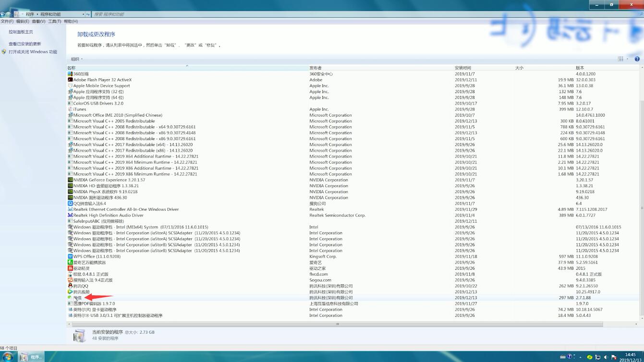Show hidden tray icons arrow
The image size is (644, 362).
(582, 357)
